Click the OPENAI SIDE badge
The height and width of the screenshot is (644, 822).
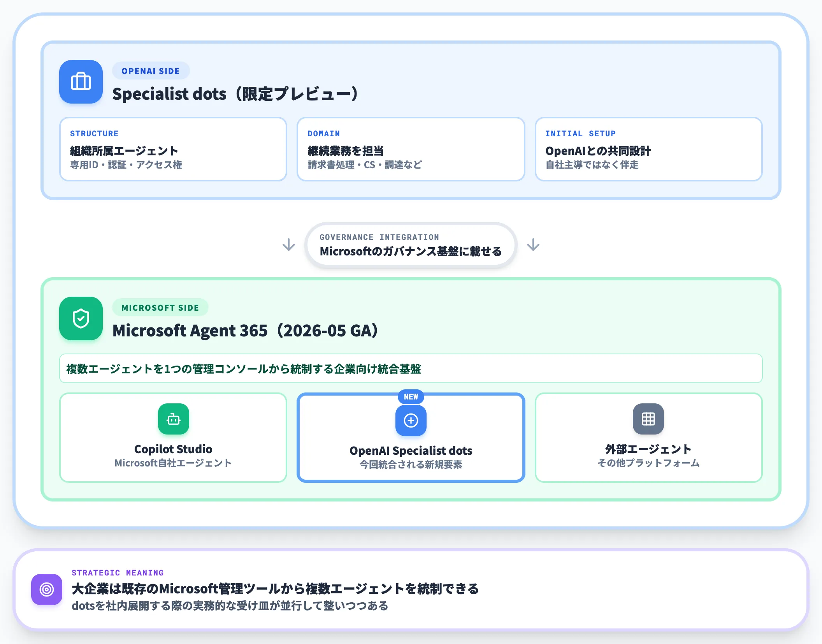(x=151, y=71)
